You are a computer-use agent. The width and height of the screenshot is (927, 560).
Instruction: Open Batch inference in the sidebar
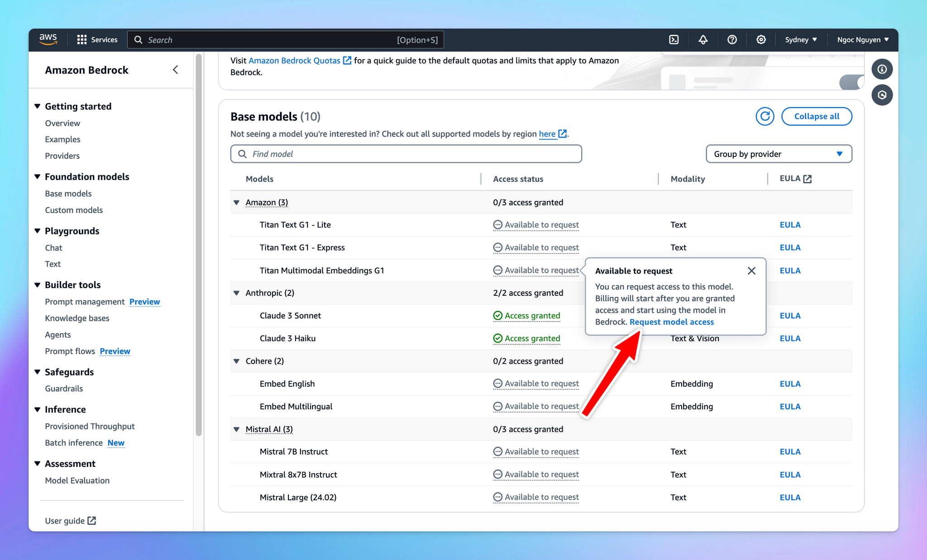[x=74, y=443]
